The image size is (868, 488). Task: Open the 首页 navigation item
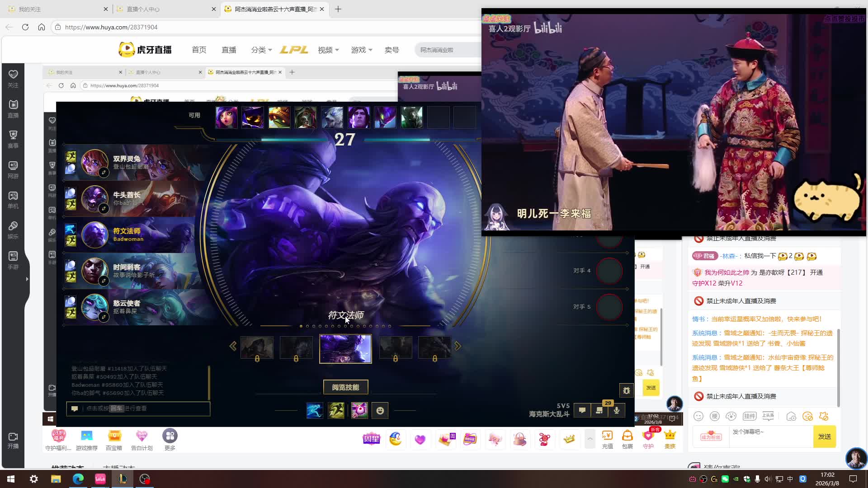199,50
